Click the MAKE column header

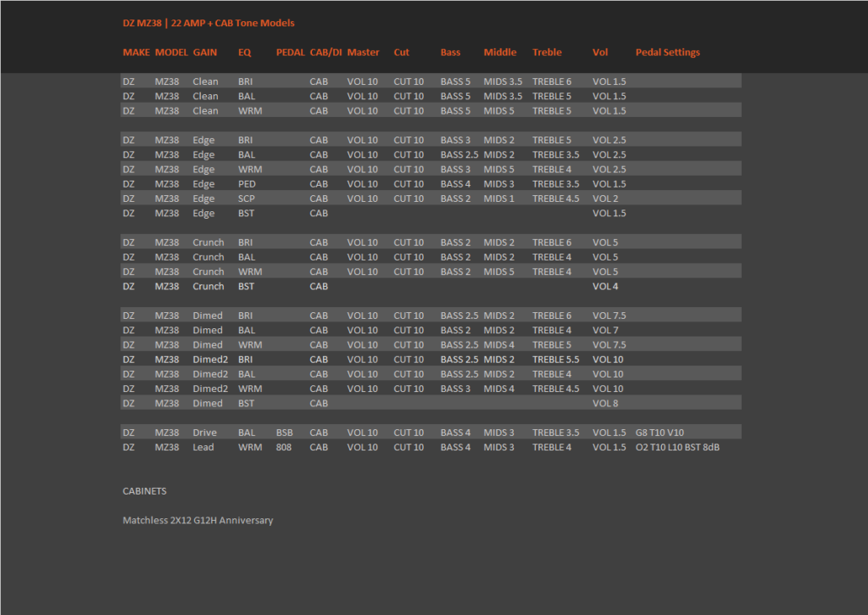[x=136, y=52]
